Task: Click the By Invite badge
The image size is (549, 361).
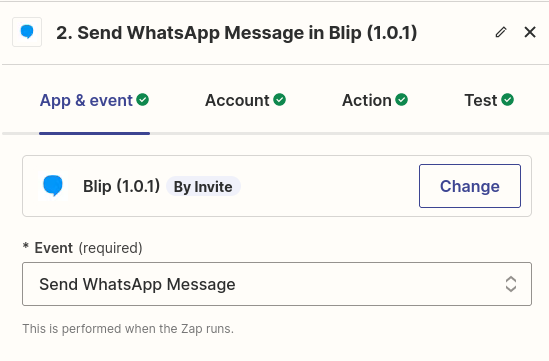Action: (203, 186)
